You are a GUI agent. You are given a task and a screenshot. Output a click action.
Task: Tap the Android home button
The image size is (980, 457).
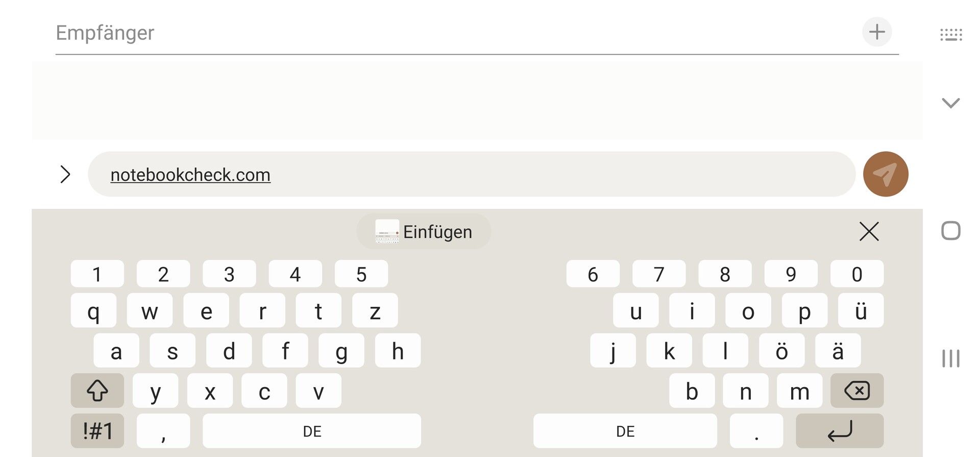950,231
